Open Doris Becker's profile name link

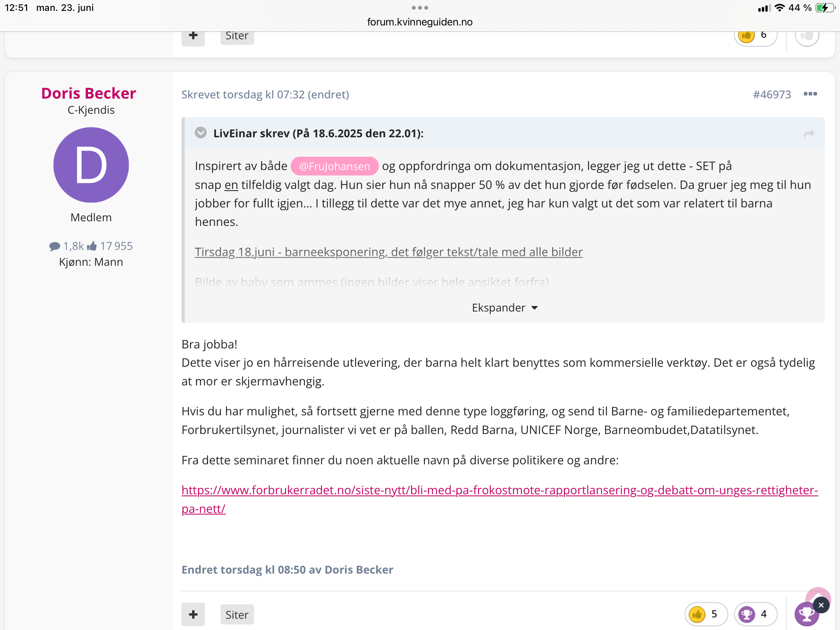89,93
